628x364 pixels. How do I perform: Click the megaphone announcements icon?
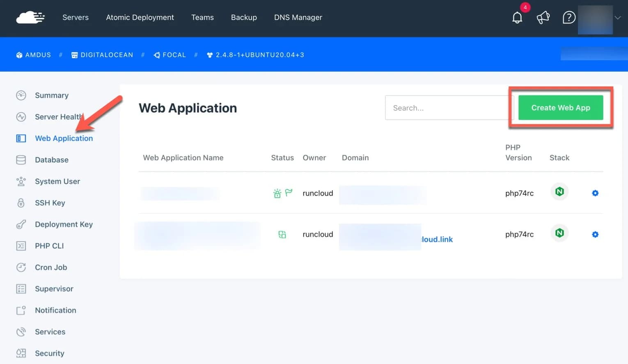[543, 17]
